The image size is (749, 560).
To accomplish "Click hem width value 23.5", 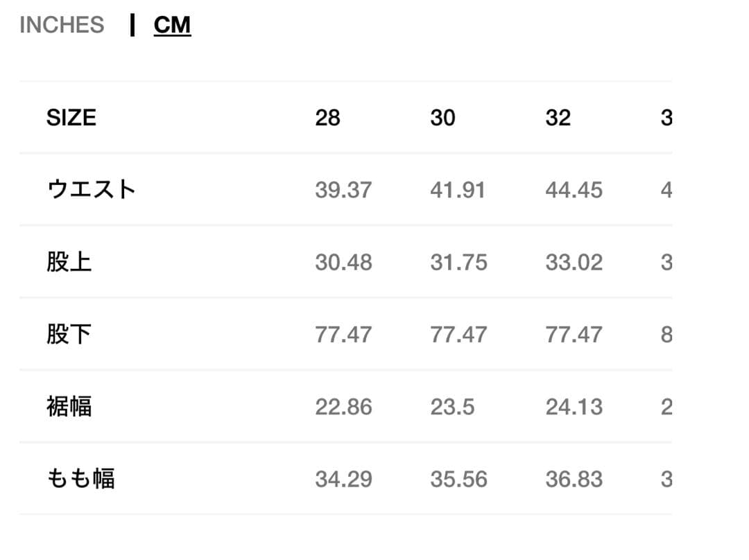I will (452, 407).
